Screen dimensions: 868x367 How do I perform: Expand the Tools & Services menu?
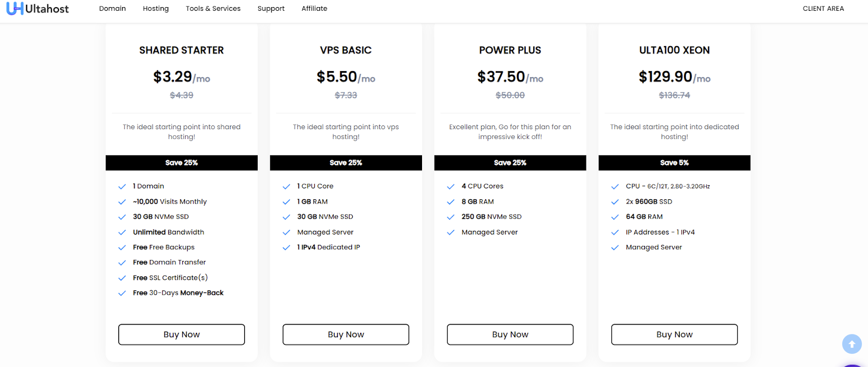pyautogui.click(x=213, y=9)
